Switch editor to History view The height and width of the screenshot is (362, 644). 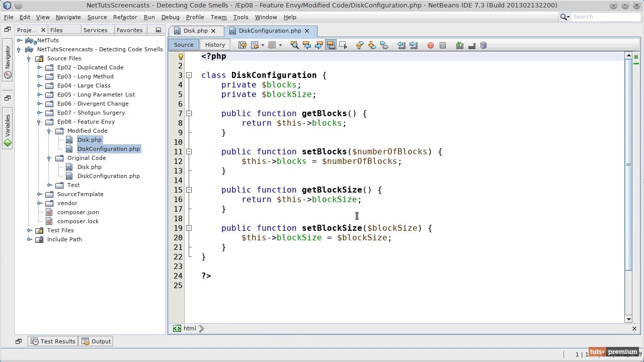pos(215,45)
